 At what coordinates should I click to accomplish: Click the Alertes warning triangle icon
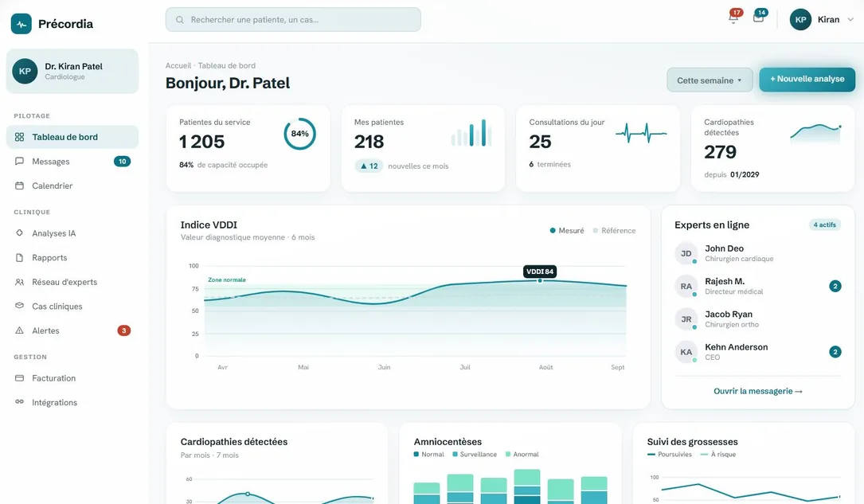[19, 330]
